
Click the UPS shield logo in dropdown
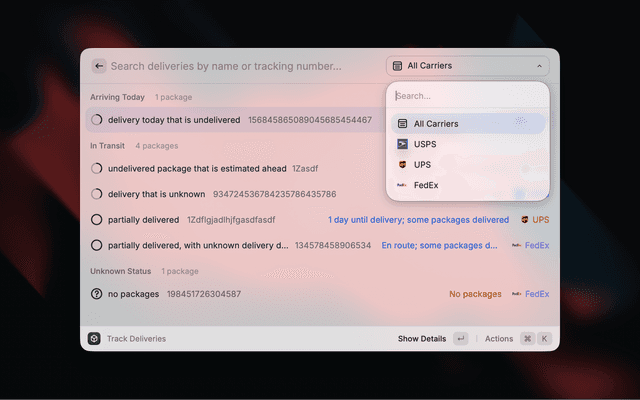402,165
